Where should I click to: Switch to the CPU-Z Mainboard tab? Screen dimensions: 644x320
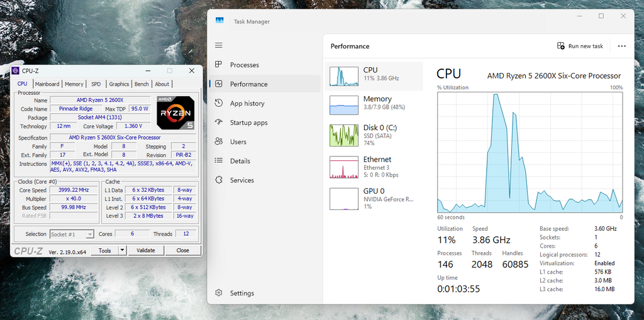(x=47, y=84)
